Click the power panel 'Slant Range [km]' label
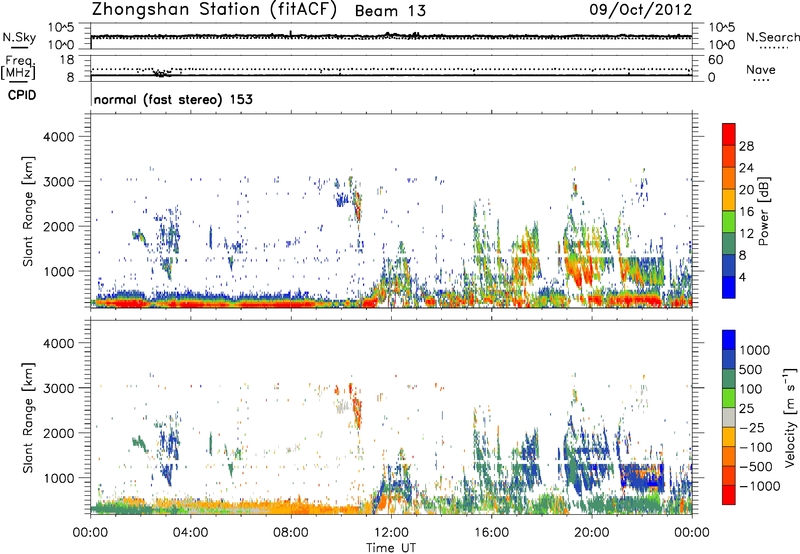Image resolution: width=800 pixels, height=554 pixels. click(28, 211)
